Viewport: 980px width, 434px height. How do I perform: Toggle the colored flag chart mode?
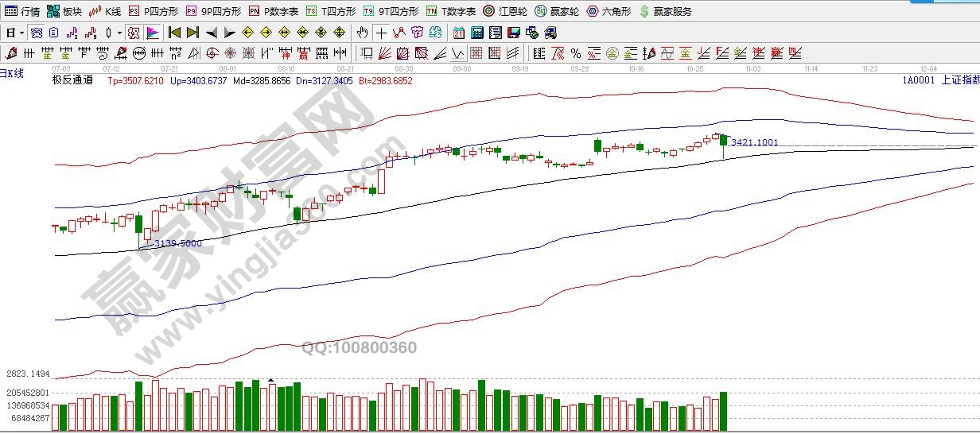152,33
